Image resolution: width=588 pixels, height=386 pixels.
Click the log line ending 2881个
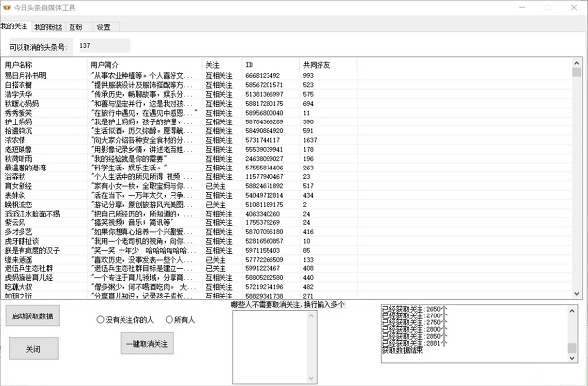pyautogui.click(x=415, y=343)
